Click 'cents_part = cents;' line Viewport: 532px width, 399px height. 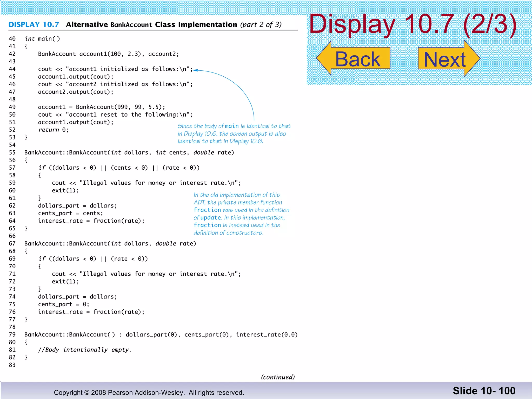pos(71,213)
